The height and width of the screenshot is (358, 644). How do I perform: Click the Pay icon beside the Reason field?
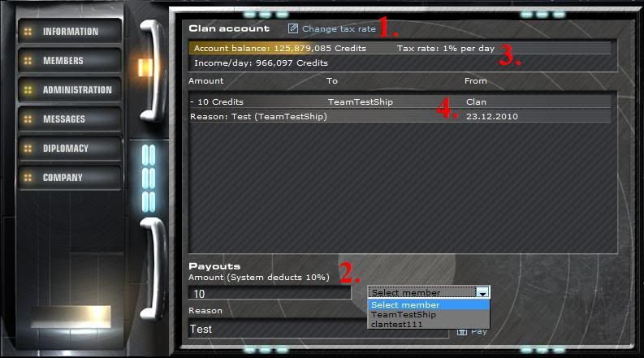pos(462,332)
